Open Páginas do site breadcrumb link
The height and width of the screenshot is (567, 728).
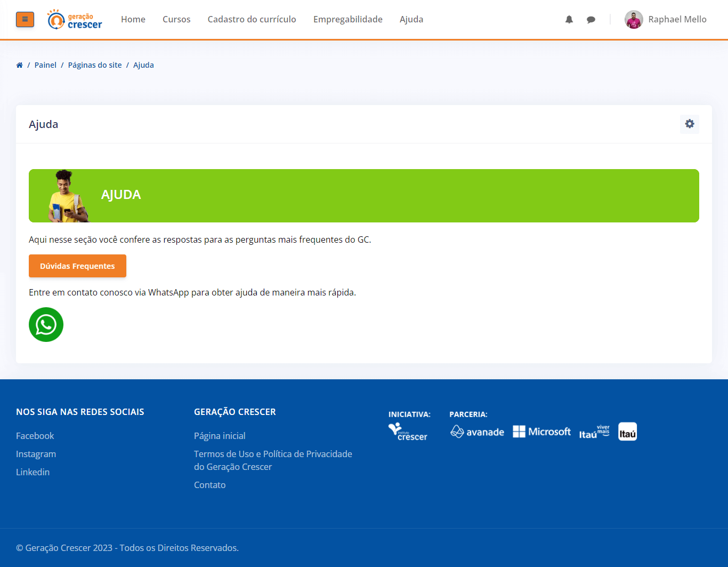pyautogui.click(x=95, y=65)
